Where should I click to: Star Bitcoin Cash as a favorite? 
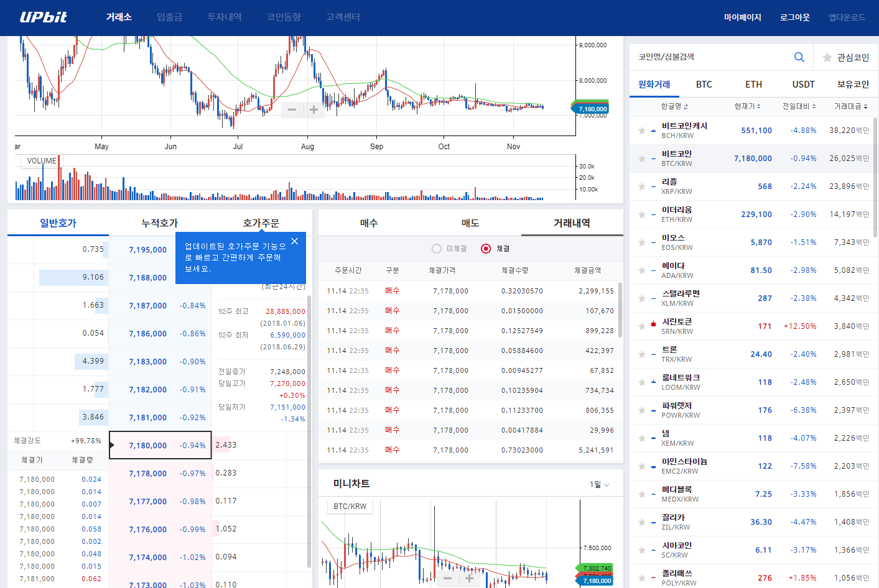[x=642, y=131]
